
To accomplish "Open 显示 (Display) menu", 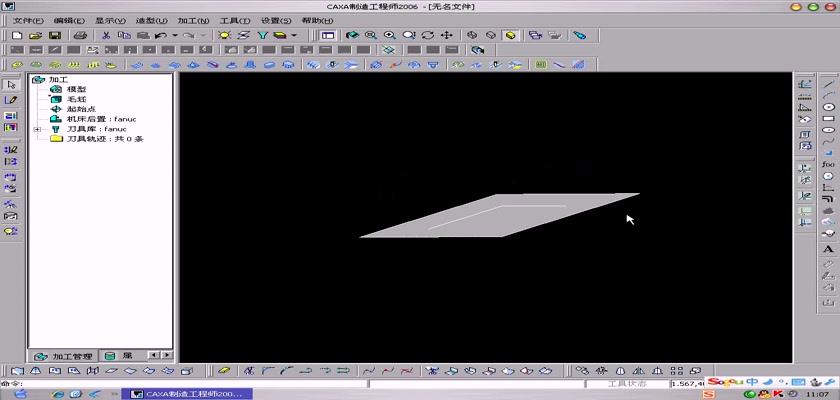I will point(110,21).
